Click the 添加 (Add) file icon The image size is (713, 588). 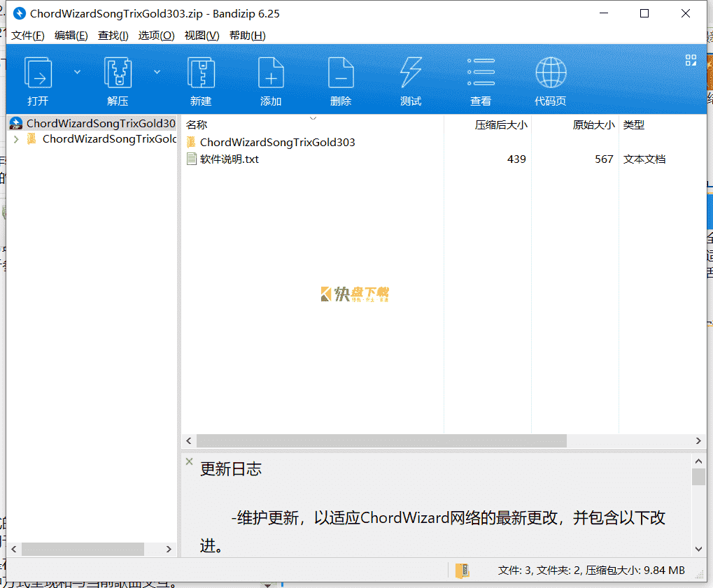(x=271, y=73)
